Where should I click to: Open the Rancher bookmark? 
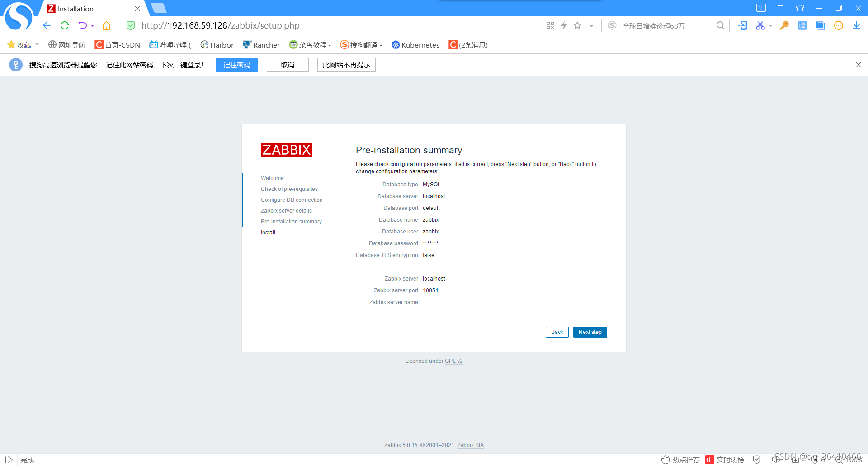[x=261, y=45]
